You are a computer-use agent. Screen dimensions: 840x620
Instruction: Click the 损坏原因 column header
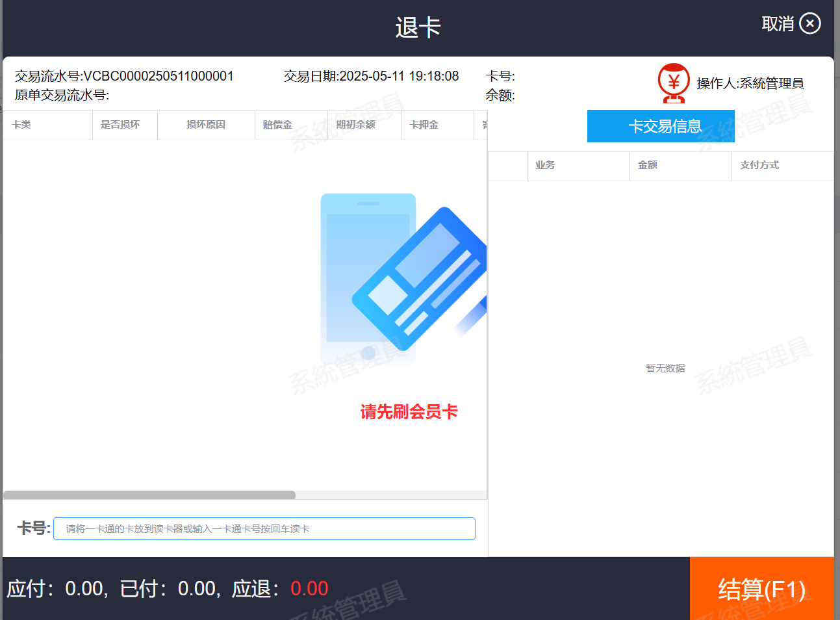pyautogui.click(x=206, y=125)
